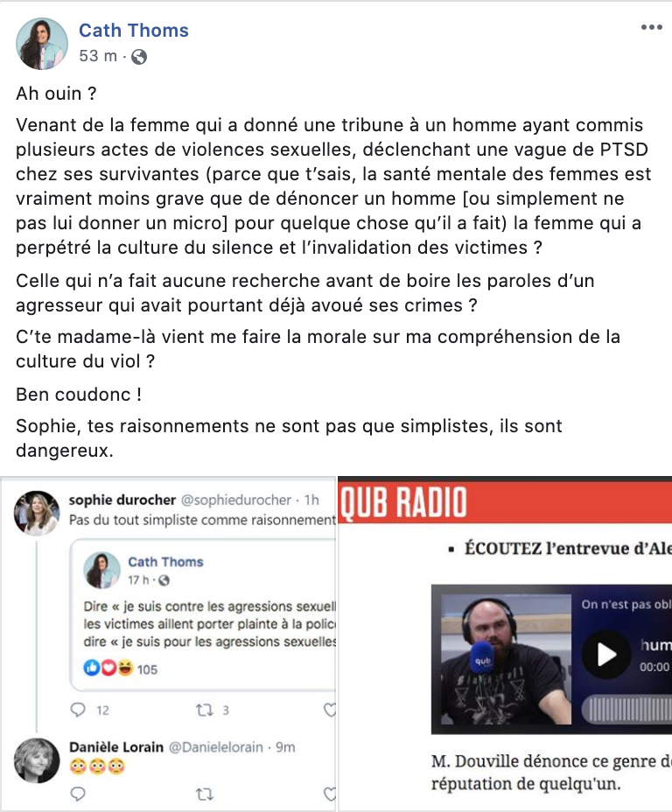Click the reaction emojis with 105 count
Screen dimensions: 672x812
[120, 668]
